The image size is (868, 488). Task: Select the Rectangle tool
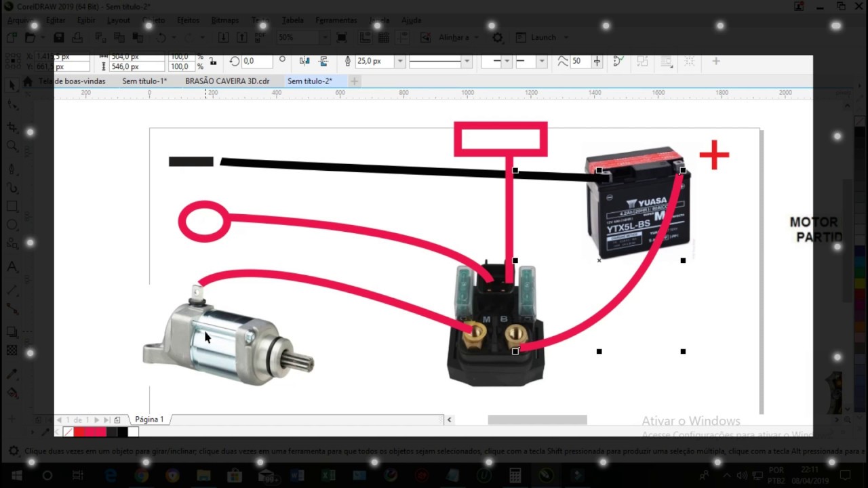[x=12, y=206]
